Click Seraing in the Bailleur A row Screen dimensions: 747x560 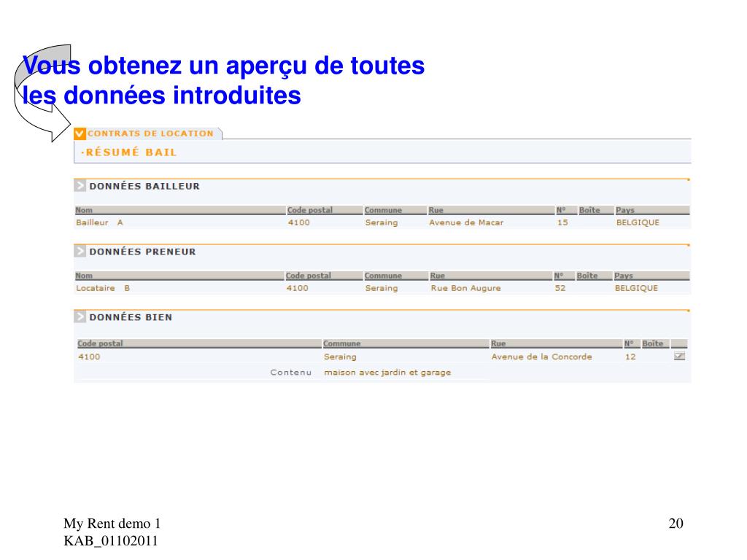381,223
